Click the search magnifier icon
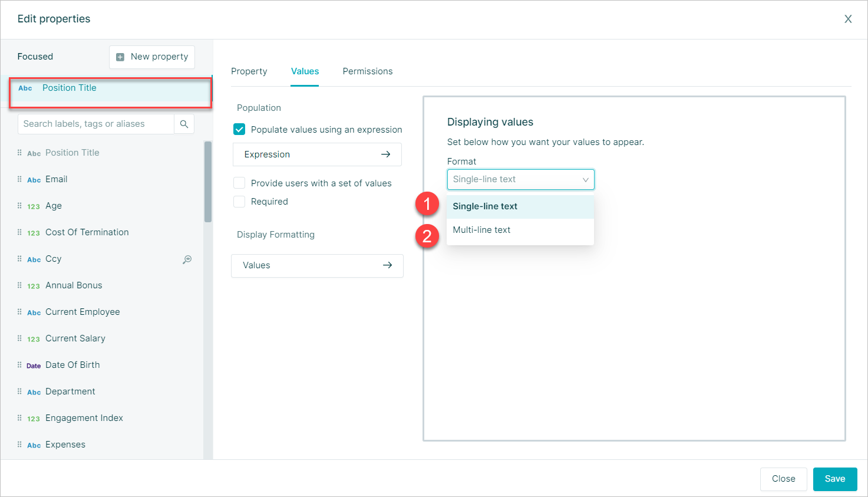This screenshot has width=868, height=497. click(x=184, y=124)
